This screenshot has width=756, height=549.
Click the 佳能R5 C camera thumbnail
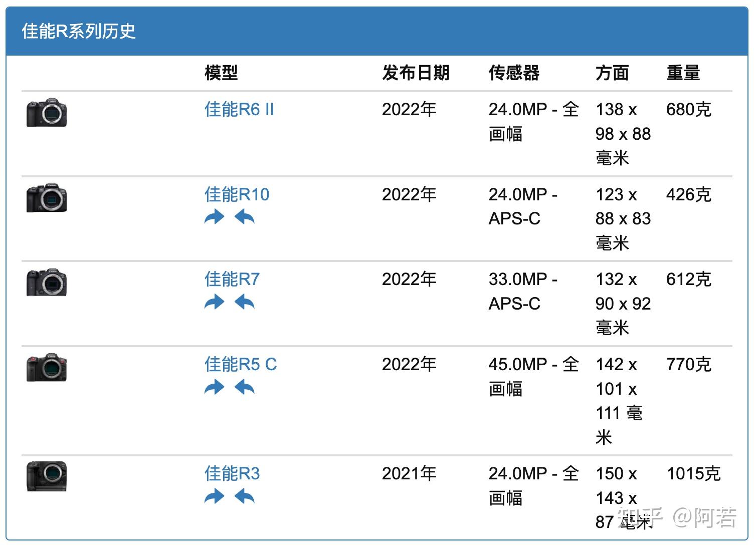click(47, 367)
